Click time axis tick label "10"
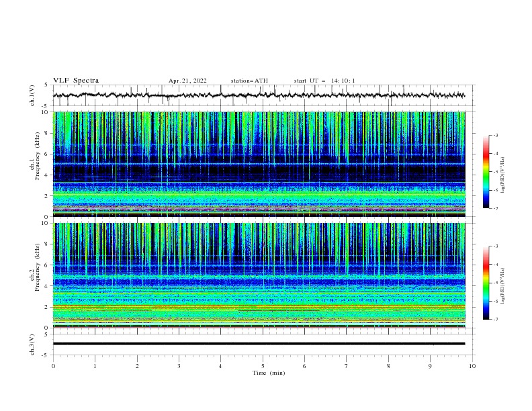The height and width of the screenshot is (411, 532). [x=472, y=366]
